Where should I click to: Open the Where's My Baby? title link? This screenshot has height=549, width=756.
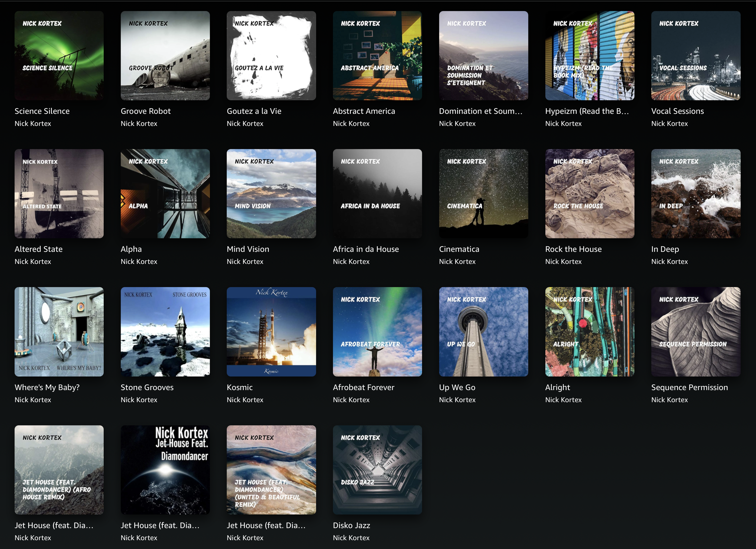tap(47, 387)
